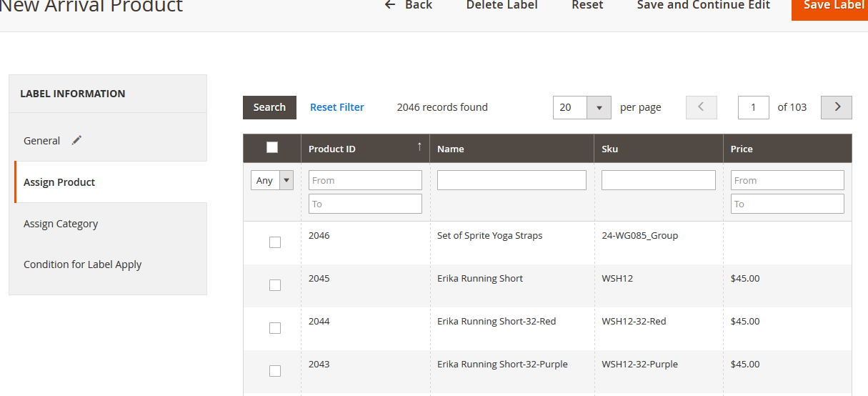868x396 pixels.
Task: Click the Name filter input field
Action: (512, 180)
